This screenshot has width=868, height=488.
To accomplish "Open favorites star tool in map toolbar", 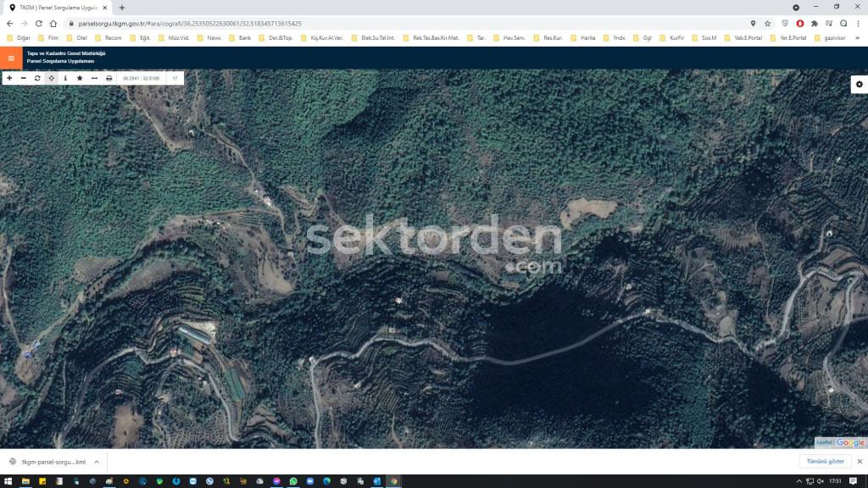I will (x=80, y=78).
